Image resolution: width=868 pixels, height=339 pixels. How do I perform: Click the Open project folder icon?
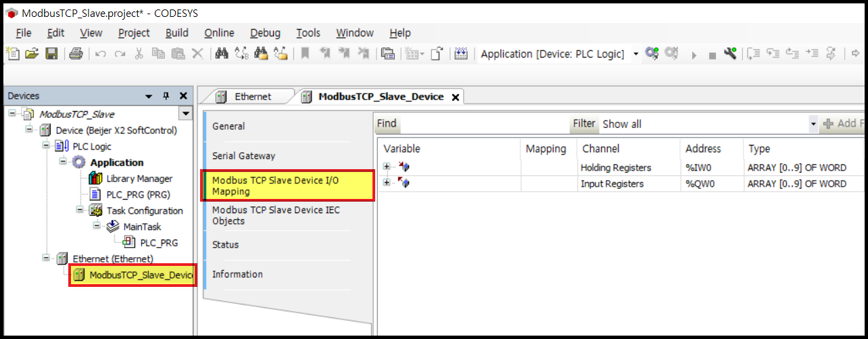pyautogui.click(x=31, y=54)
